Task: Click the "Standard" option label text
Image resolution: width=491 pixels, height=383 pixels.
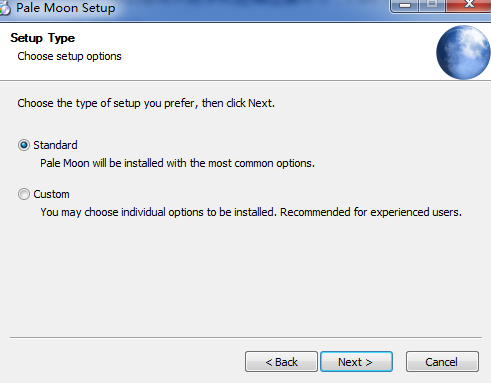Action: 55,145
